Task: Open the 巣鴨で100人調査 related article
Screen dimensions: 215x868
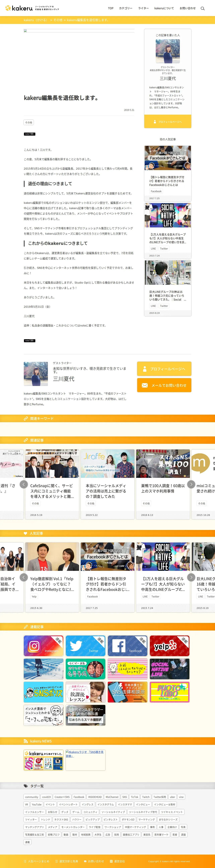Action: [x=163, y=484]
